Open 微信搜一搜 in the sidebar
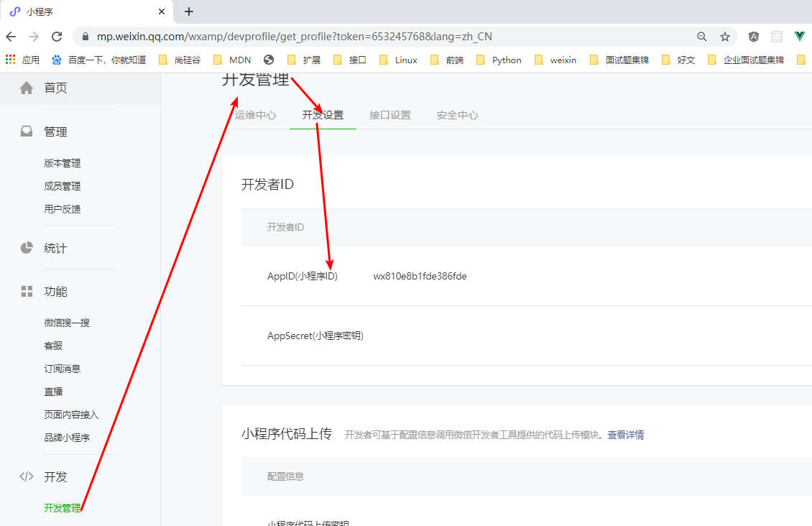This screenshot has width=812, height=526. [67, 323]
